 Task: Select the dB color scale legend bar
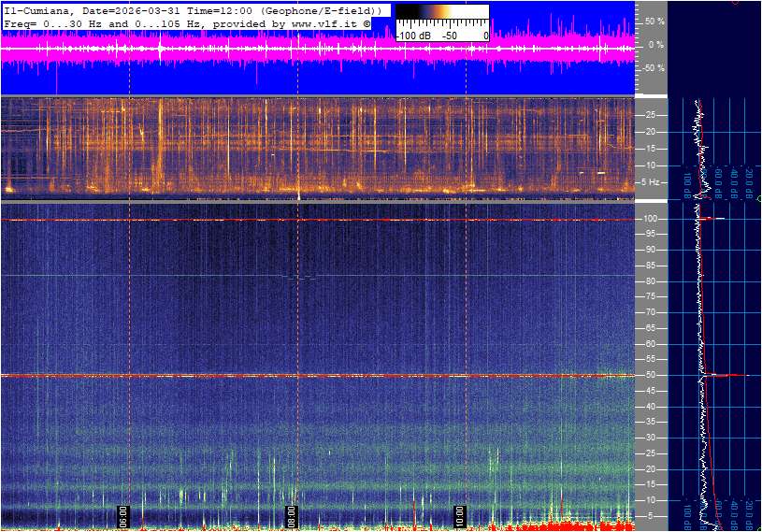[x=442, y=12]
